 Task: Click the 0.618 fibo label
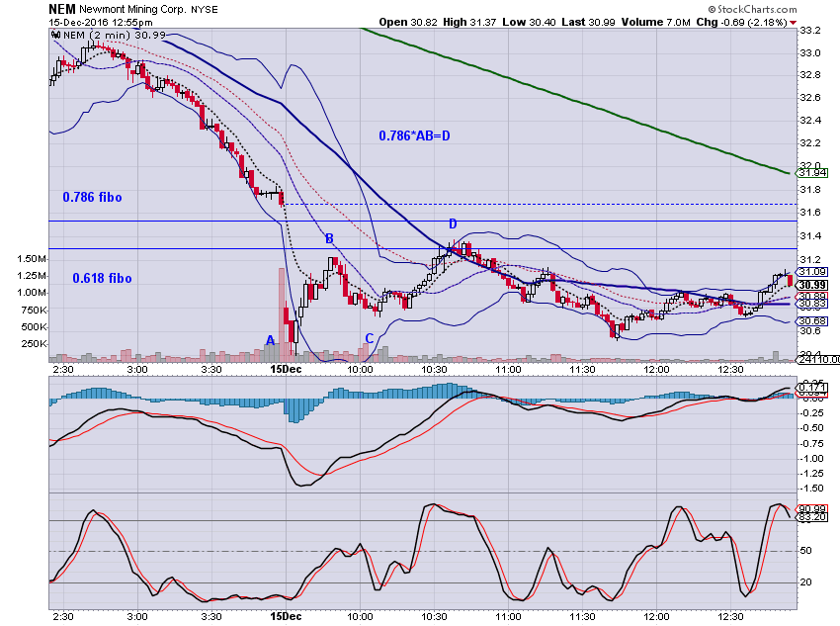coord(102,278)
